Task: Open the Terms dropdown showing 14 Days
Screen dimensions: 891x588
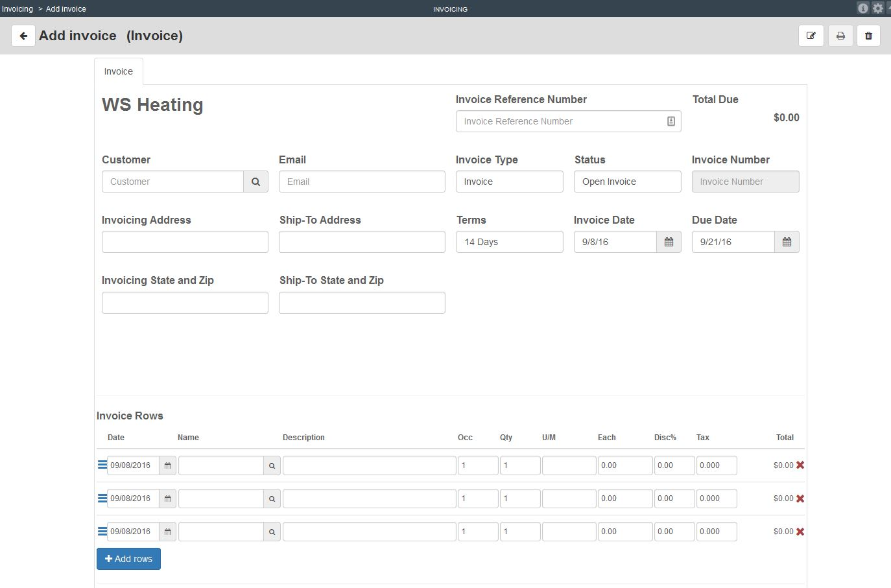Action: [510, 242]
